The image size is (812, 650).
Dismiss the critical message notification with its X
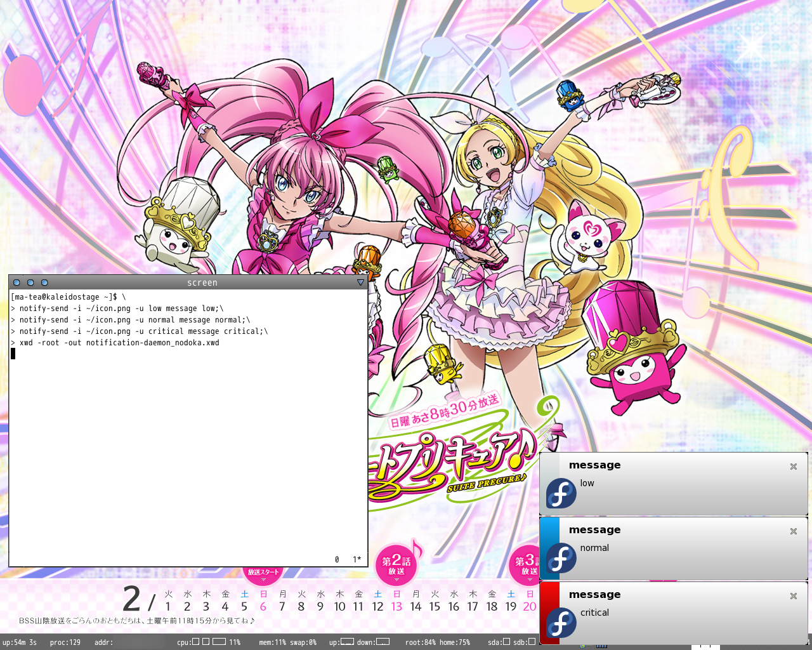[793, 596]
